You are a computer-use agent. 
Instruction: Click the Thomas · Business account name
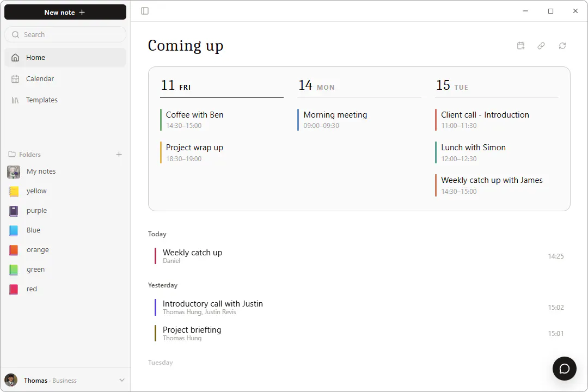pos(50,381)
